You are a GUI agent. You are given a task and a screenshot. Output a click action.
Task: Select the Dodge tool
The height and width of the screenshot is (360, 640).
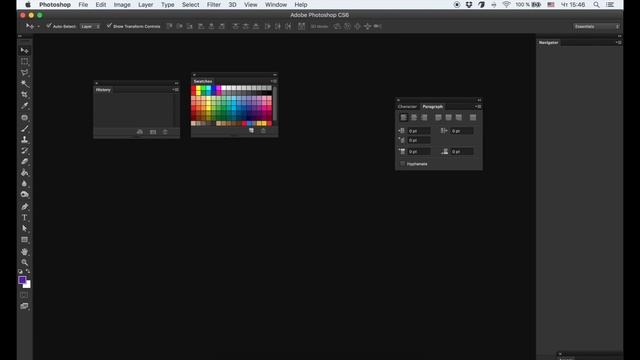coord(24,195)
